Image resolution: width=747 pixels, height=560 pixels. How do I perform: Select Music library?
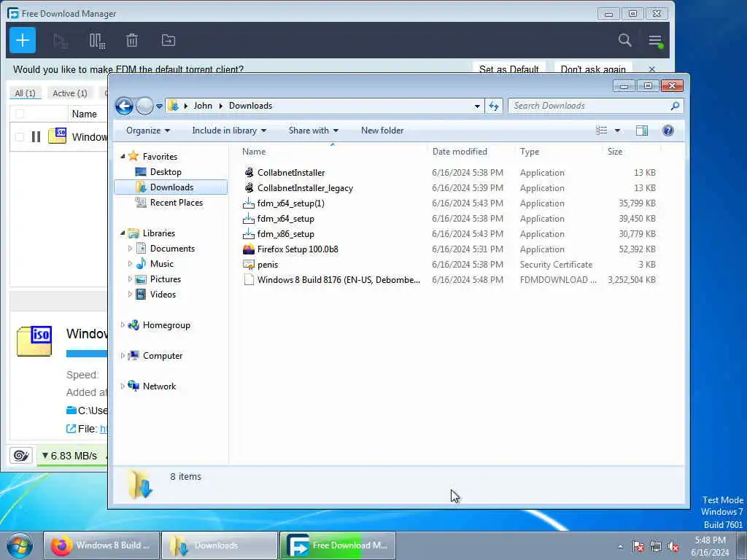[161, 263]
